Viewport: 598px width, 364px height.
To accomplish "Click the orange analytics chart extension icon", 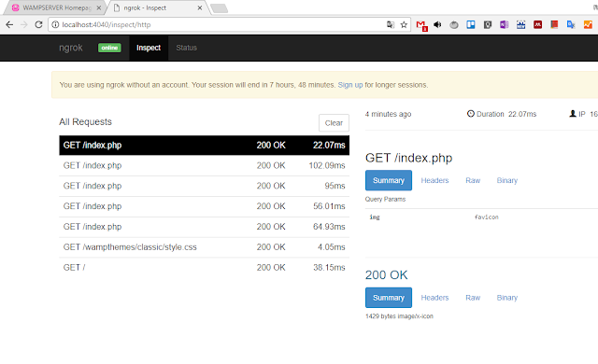I will click(x=588, y=25).
